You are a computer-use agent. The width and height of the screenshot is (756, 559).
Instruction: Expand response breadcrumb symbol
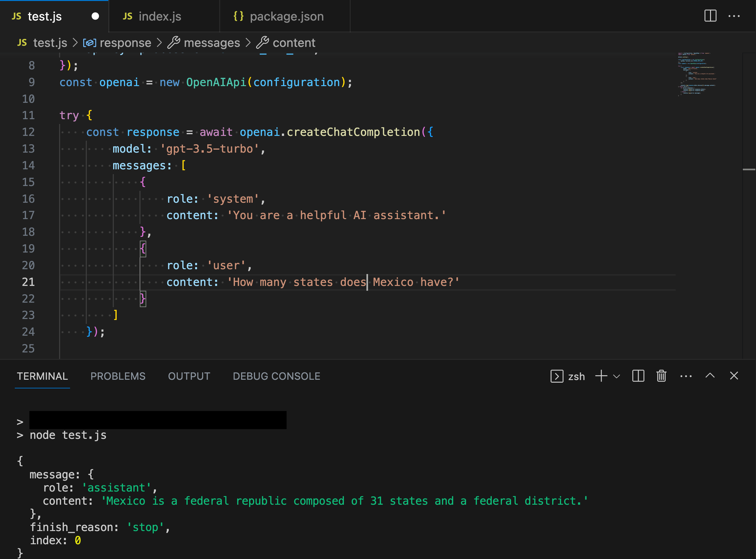pos(125,43)
